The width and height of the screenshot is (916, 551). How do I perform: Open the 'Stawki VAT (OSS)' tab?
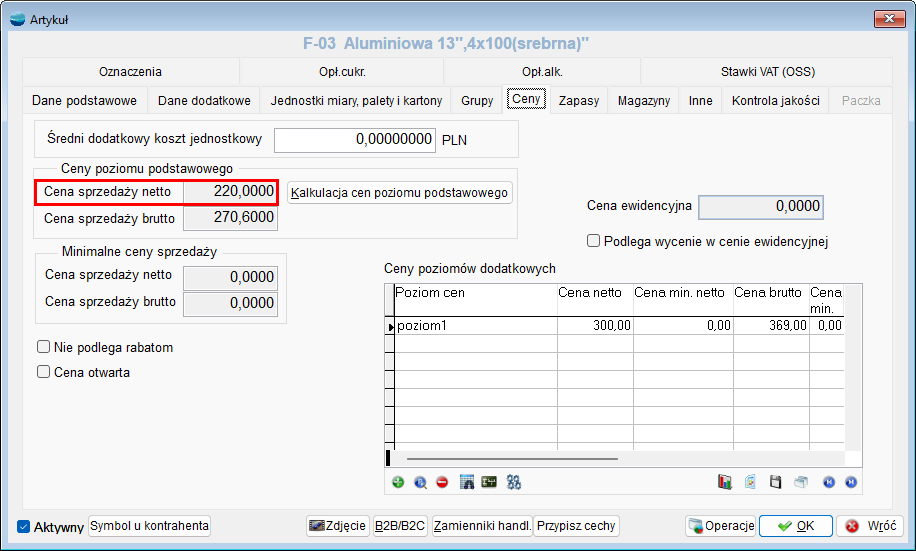768,72
